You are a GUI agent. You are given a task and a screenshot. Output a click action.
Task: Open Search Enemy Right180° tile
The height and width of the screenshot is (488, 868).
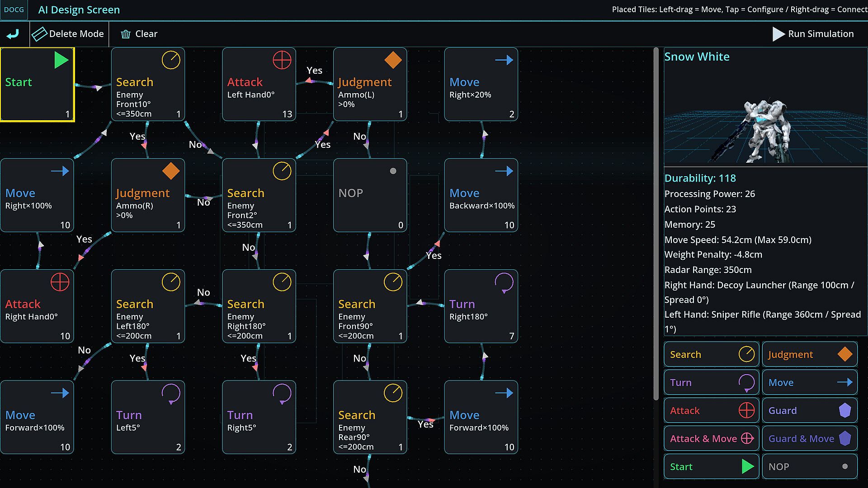[x=259, y=306]
